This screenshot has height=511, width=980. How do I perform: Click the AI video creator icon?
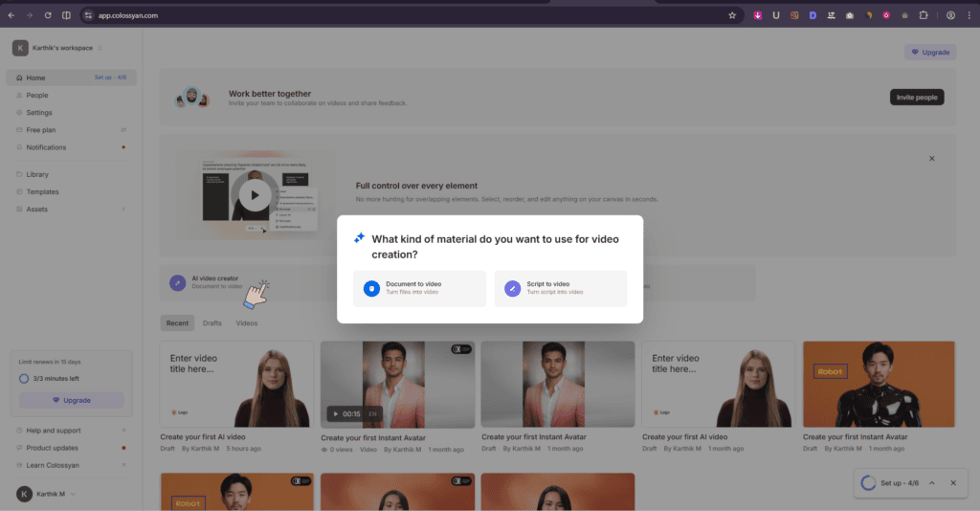pos(177,283)
